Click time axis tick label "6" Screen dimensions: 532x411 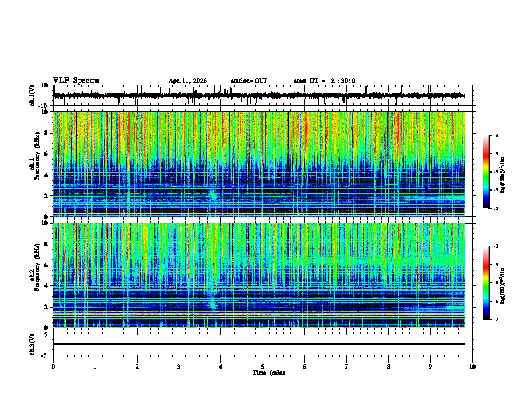305,367
